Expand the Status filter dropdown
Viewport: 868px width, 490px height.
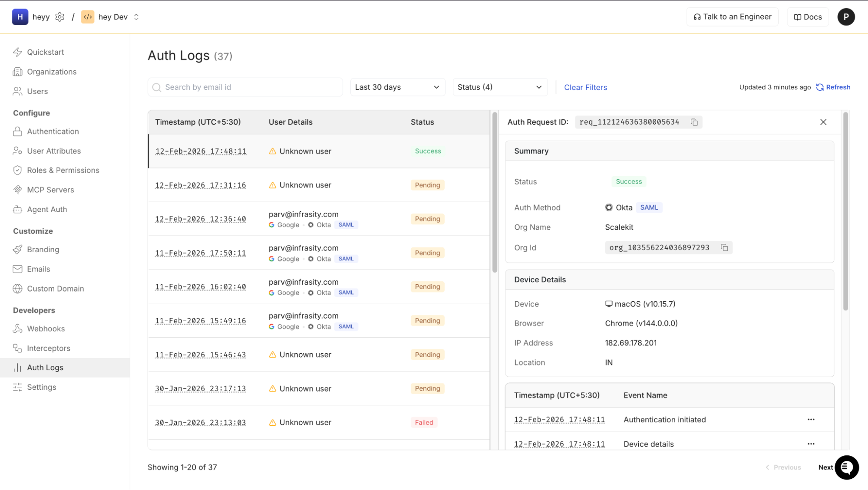(x=499, y=87)
